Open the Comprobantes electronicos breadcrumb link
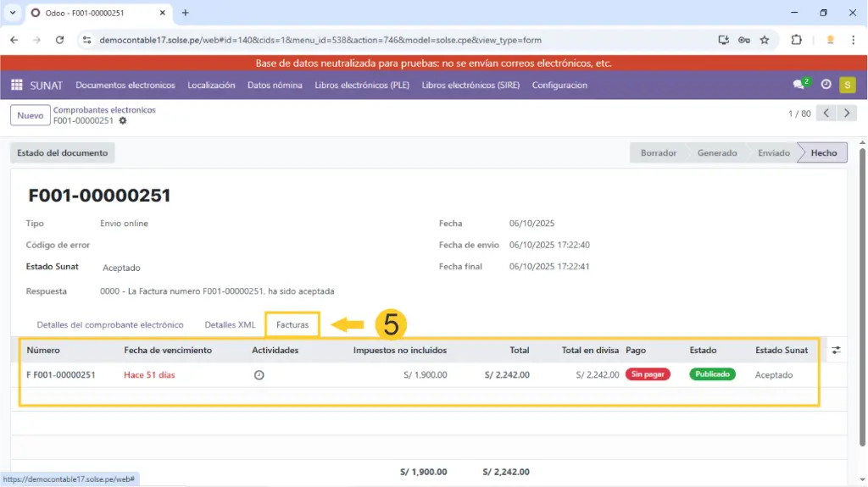868x487 pixels. pyautogui.click(x=104, y=110)
